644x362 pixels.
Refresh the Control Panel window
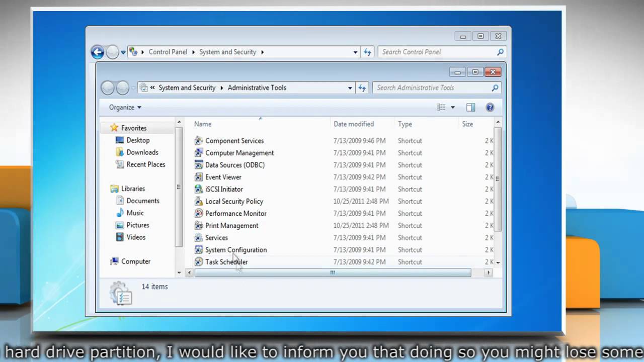pyautogui.click(x=367, y=52)
